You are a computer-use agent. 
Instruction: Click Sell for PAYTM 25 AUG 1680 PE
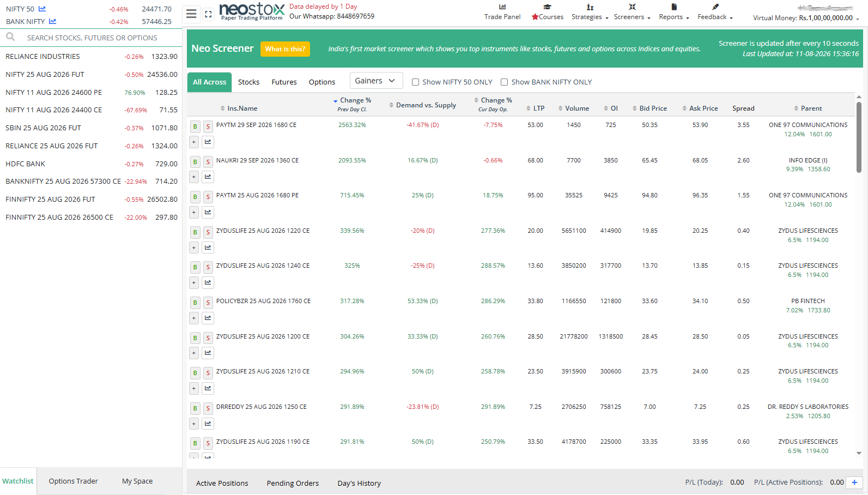208,197
